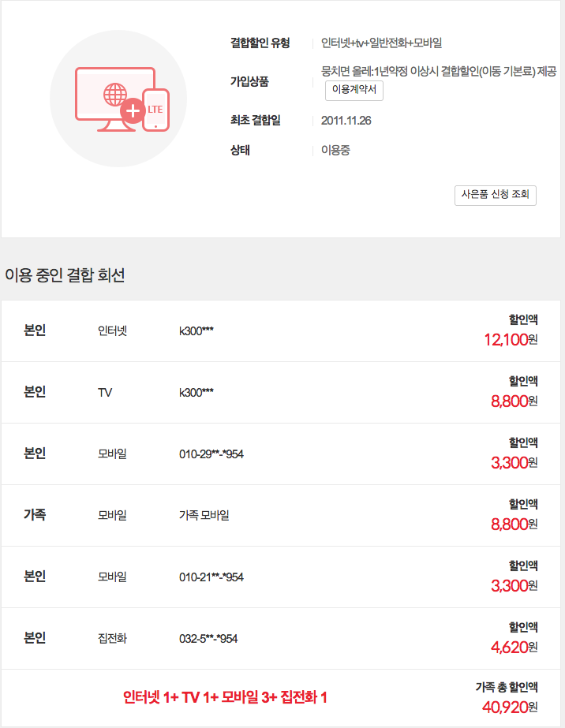Screen dimensions: 565x728
Task: Click the 12,100원 internet discount amount
Action: pyautogui.click(x=511, y=340)
